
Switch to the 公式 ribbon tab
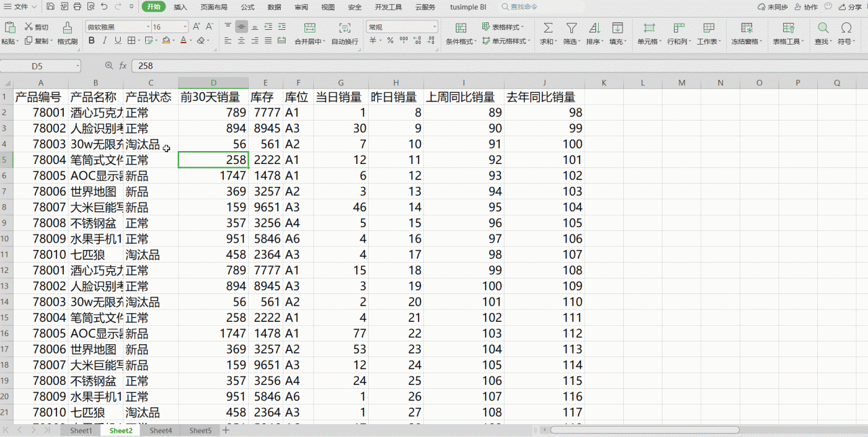coord(248,7)
